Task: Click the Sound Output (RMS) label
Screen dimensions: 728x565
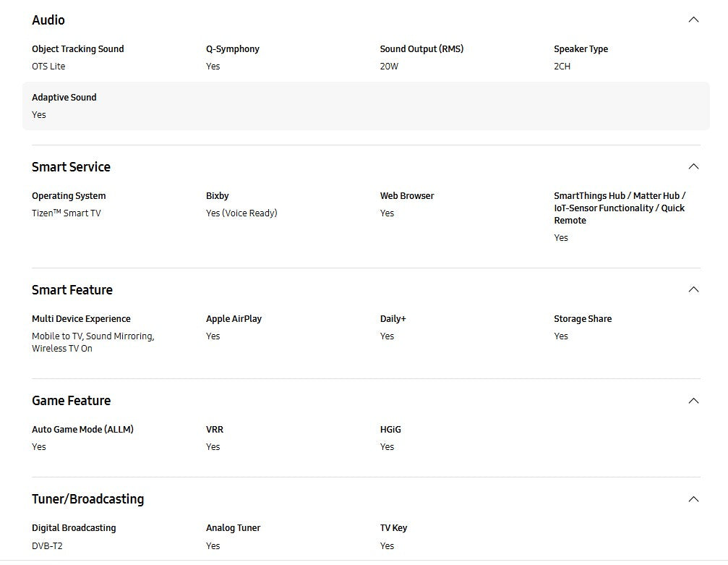Action: coord(421,49)
